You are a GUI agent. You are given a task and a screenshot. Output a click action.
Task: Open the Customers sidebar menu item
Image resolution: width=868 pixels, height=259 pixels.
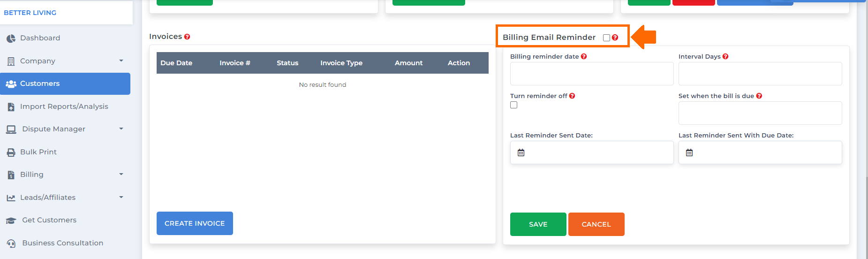[65, 84]
